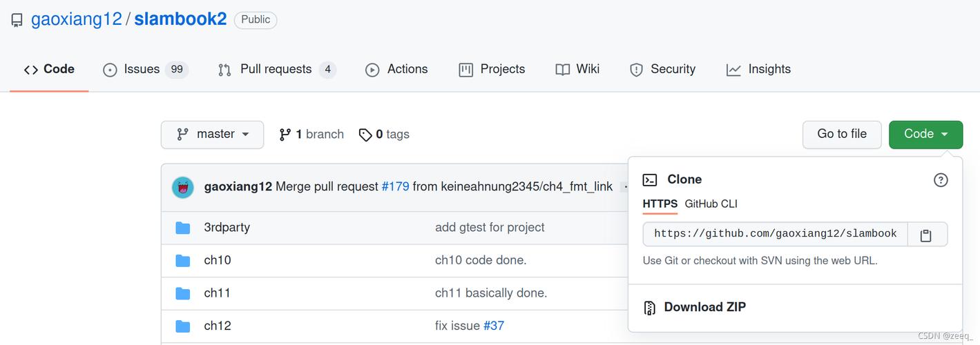980x345 pixels.
Task: Open the gaoxiang12 owner link
Action: pos(77,19)
